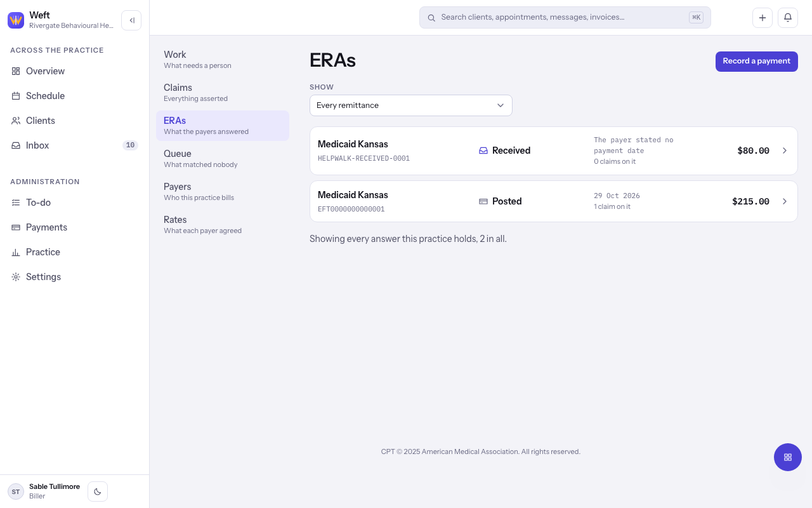Click the ⌘K shortcut hint badge
812x508 pixels.
[696, 18]
